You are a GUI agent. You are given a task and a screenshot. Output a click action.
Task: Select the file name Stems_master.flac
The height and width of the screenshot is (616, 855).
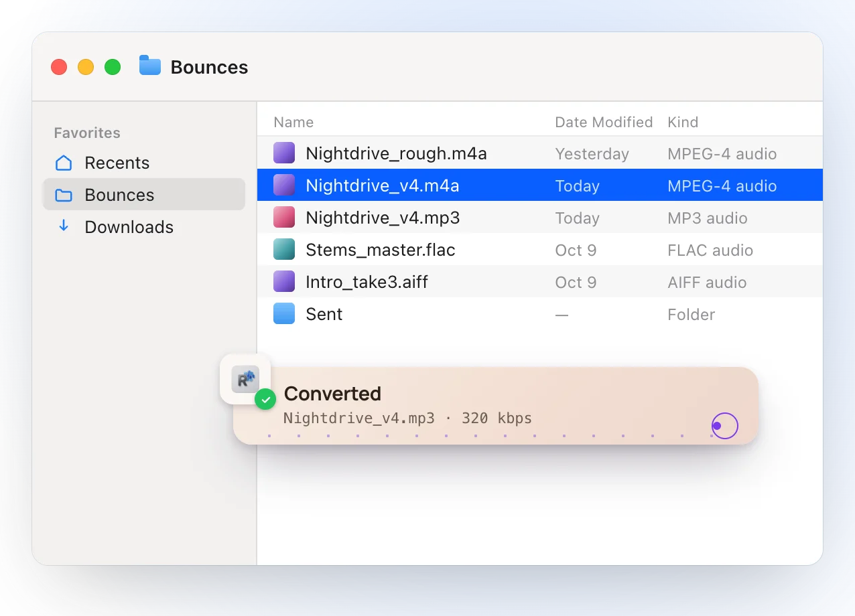pos(381,250)
